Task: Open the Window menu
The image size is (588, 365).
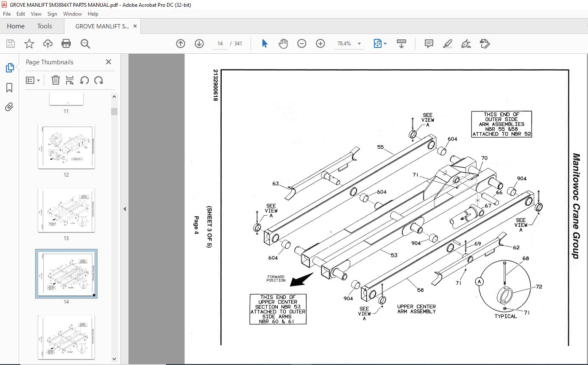Action: point(72,14)
